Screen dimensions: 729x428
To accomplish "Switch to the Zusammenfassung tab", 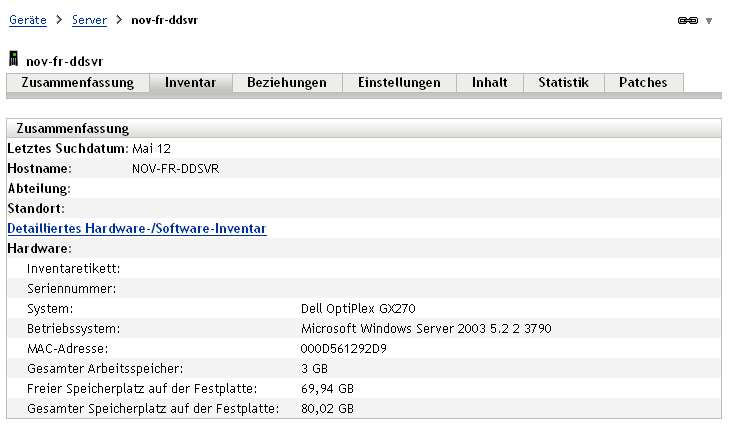I will (77, 83).
